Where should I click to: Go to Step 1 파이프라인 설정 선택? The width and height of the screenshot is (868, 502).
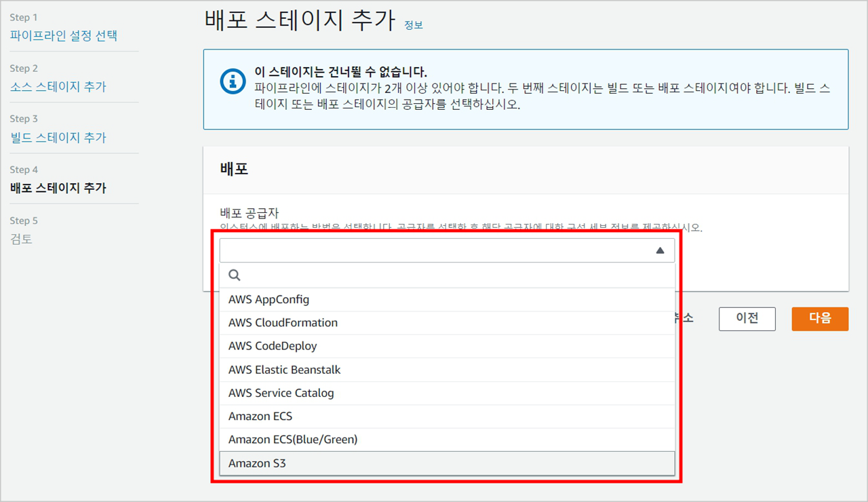64,36
